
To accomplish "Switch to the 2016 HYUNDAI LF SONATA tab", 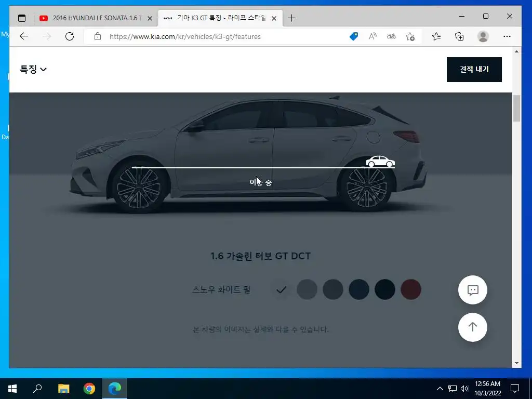I will [x=96, y=18].
